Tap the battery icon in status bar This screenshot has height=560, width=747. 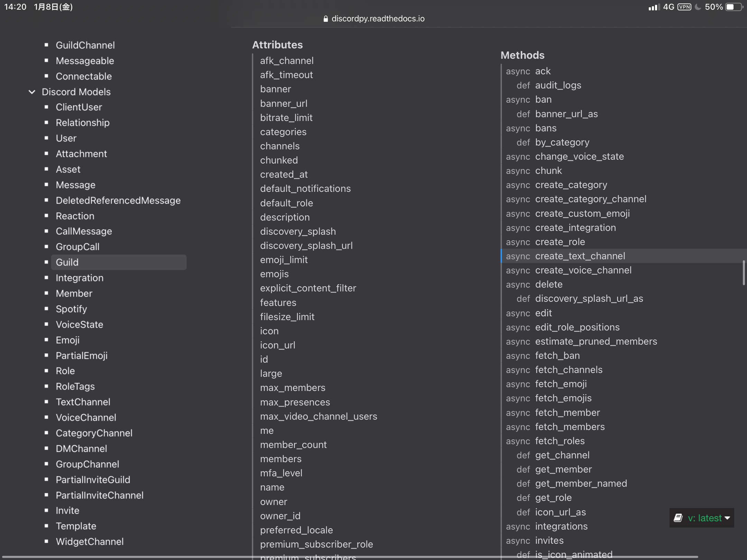734,7
